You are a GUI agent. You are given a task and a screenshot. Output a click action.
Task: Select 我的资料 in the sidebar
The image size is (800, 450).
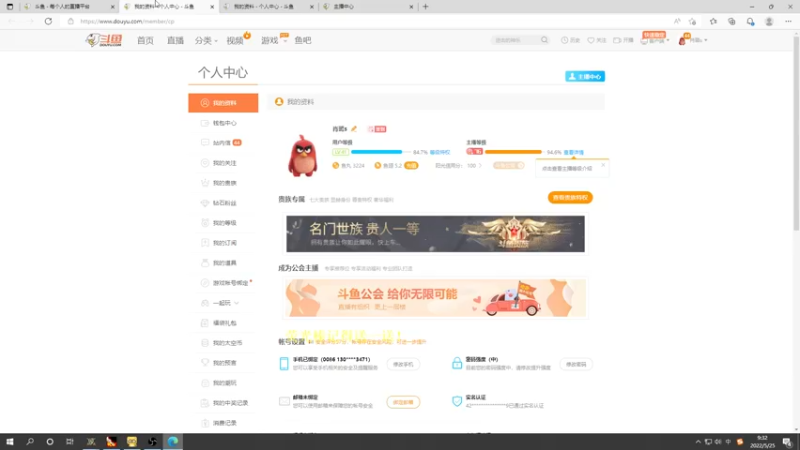[x=223, y=103]
